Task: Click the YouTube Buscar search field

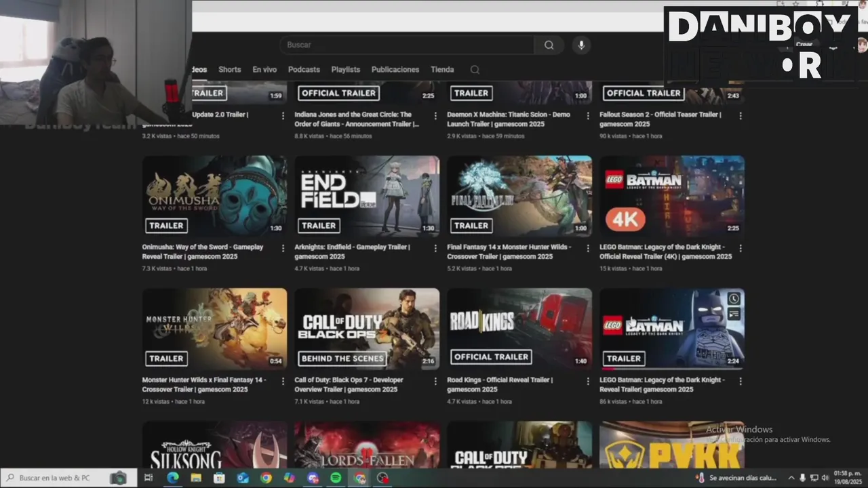Action: coord(407,45)
